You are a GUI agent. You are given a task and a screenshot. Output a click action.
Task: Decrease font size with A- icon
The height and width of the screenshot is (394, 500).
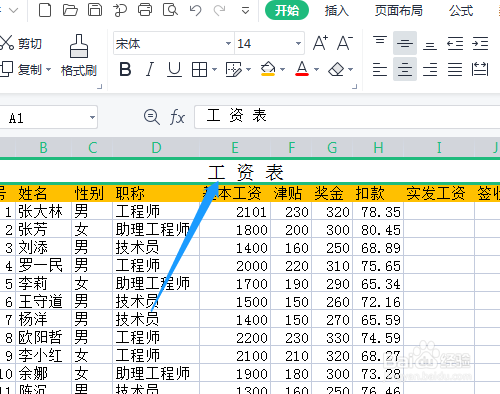coord(345,43)
